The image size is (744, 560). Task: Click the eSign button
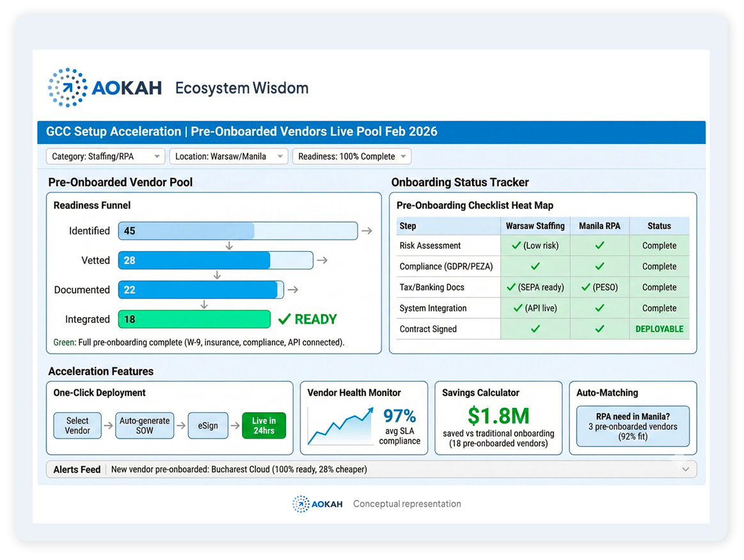(208, 426)
